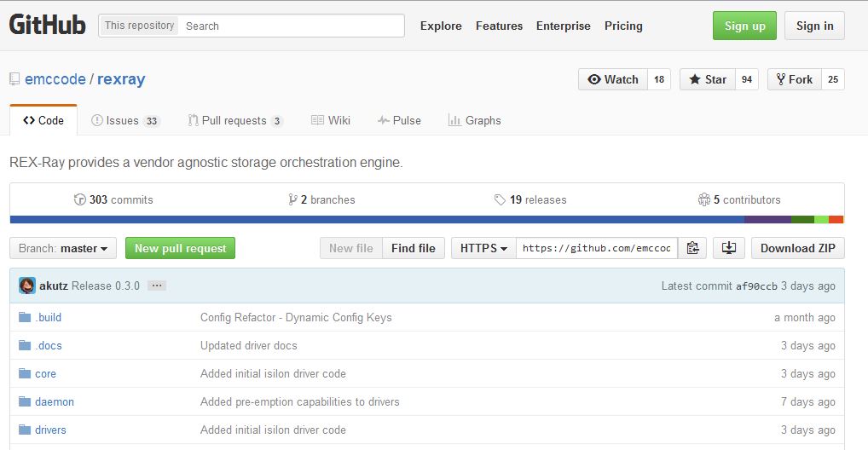This screenshot has width=868, height=450.
Task: Open the daemon folder name link
Action: coord(55,401)
